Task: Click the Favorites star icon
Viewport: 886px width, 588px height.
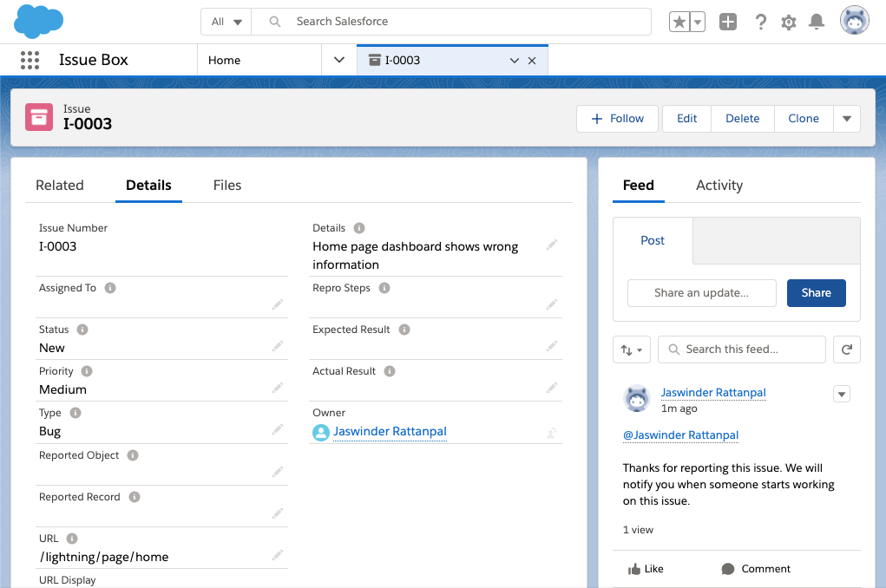Action: [679, 22]
